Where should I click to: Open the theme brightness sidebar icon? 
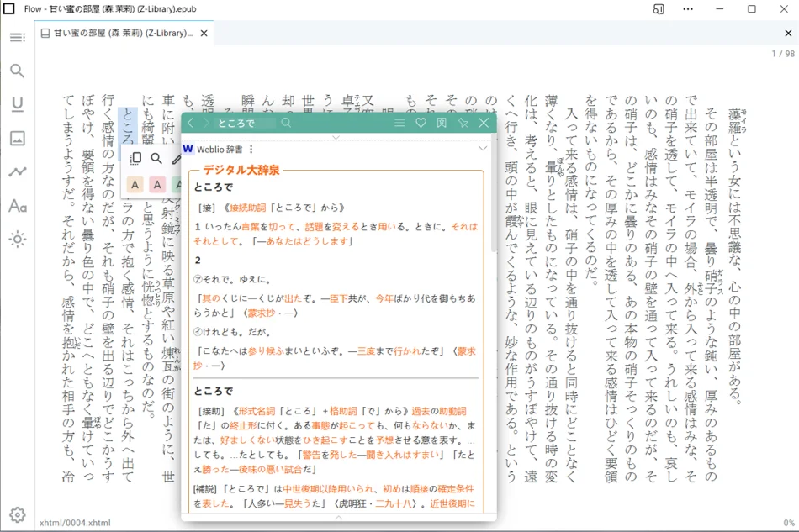18,240
